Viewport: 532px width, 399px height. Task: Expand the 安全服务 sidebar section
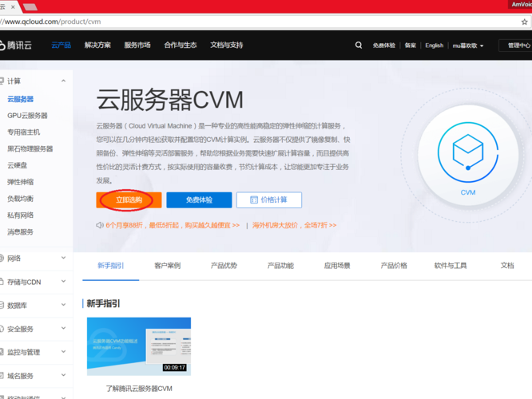[63, 328]
